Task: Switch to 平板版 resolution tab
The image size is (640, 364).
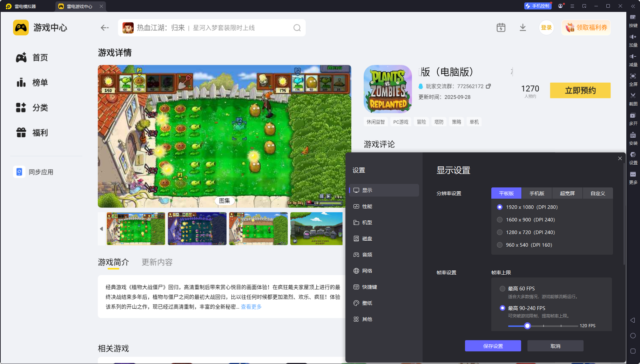Action: 506,193
